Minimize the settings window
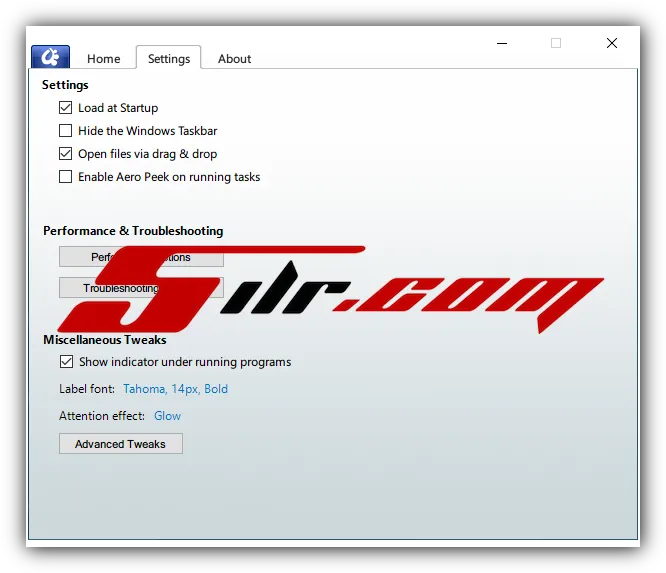The height and width of the screenshot is (573, 666). point(502,43)
